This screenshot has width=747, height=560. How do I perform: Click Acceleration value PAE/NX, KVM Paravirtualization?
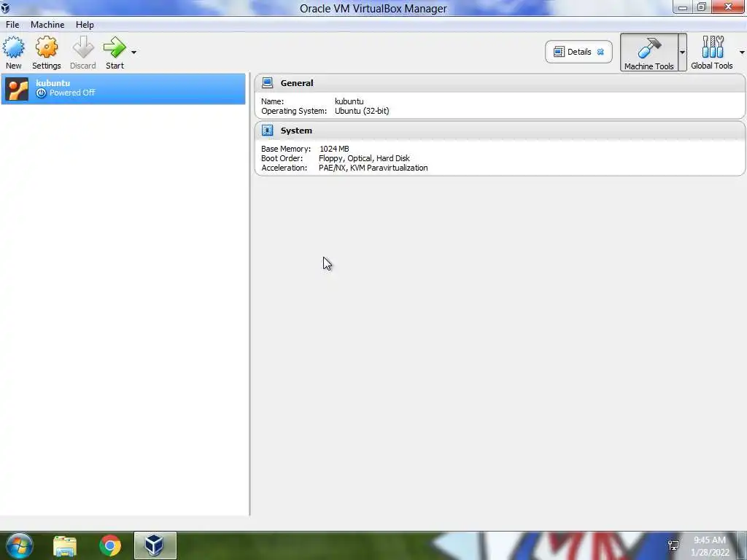click(373, 168)
